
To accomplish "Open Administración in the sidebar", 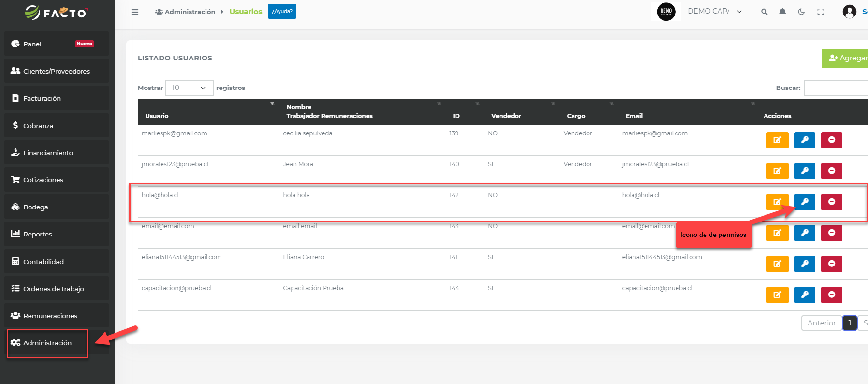I will click(47, 343).
